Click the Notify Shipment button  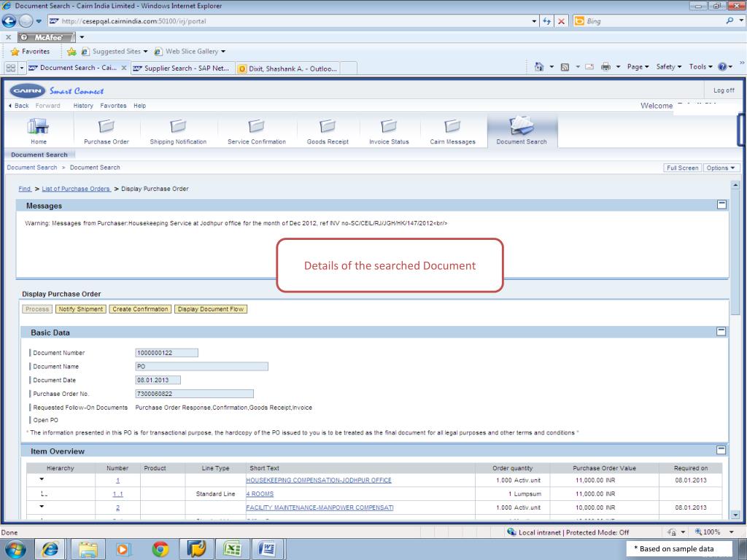tap(80, 309)
